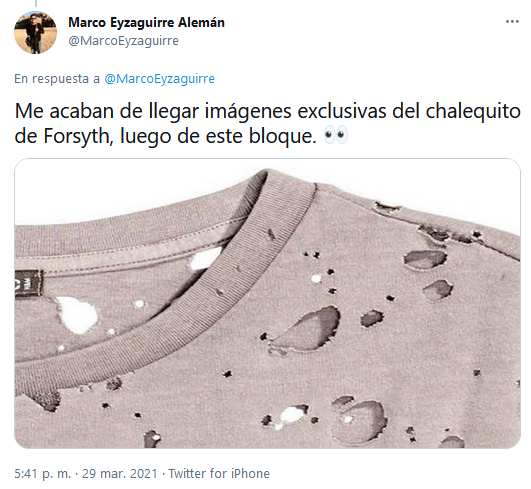Screen dimensions: 531x489
Task: Click the 5:41 p. m. timestamp
Action: [x=43, y=473]
